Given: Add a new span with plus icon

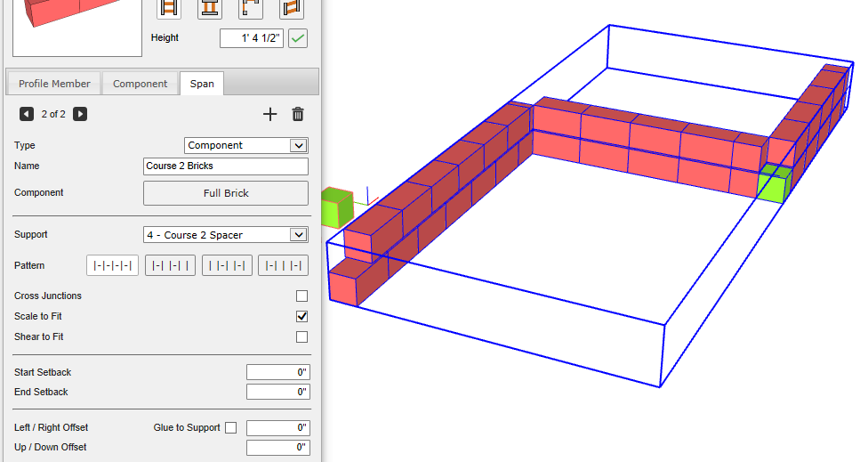Looking at the screenshot, I should click(269, 114).
